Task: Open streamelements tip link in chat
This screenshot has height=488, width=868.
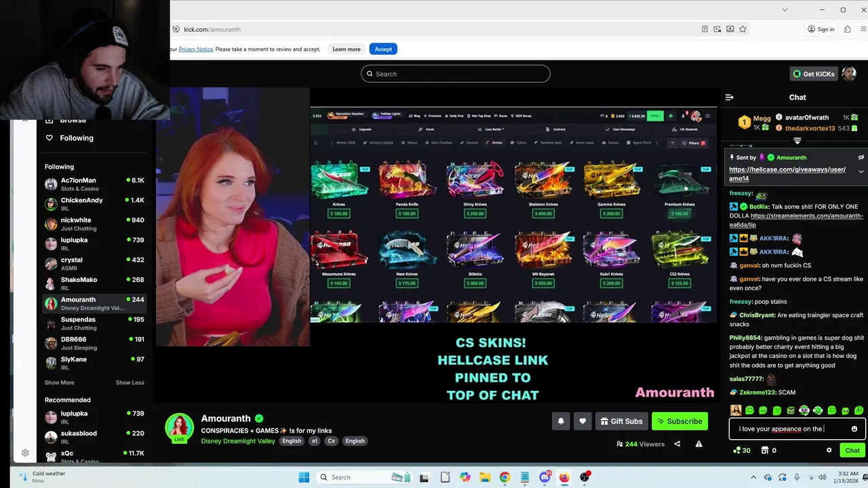Action: pyautogui.click(x=796, y=220)
